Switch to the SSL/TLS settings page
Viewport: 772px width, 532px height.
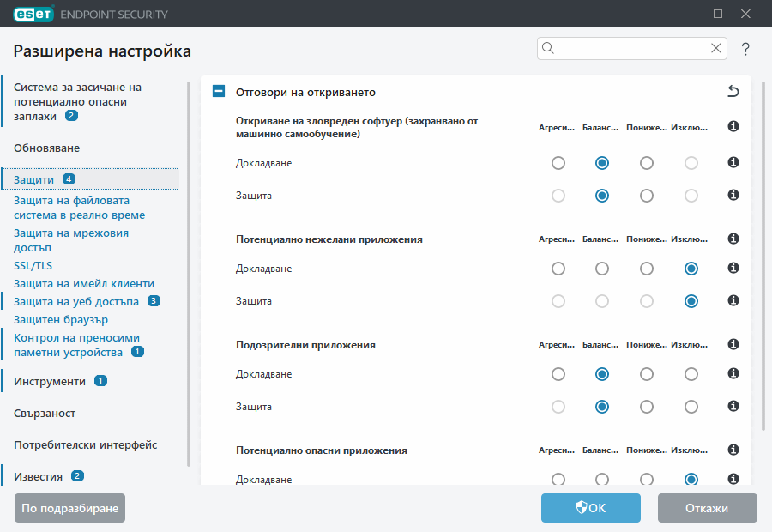coord(33,265)
